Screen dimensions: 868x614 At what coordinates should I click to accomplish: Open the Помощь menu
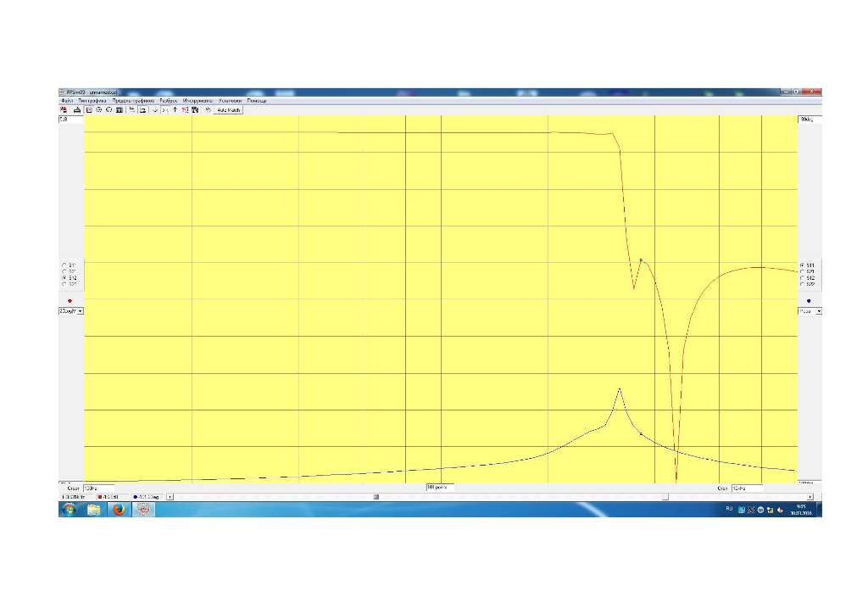pyautogui.click(x=257, y=100)
